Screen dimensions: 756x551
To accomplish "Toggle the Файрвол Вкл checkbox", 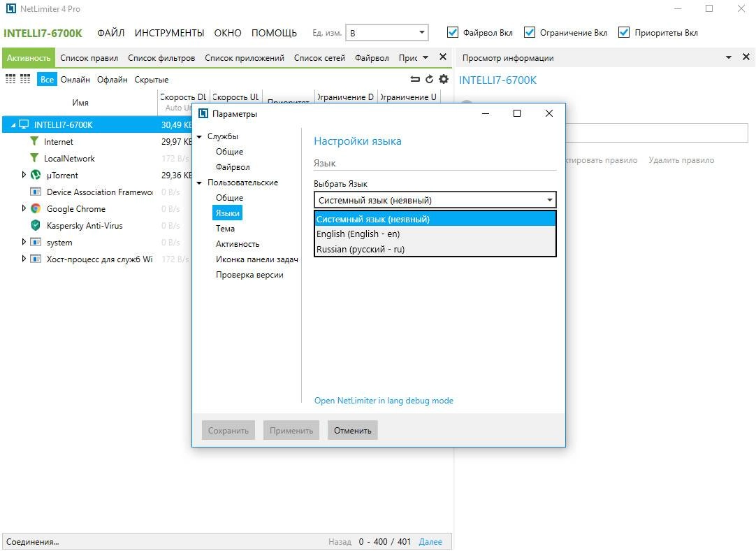I will coord(452,32).
